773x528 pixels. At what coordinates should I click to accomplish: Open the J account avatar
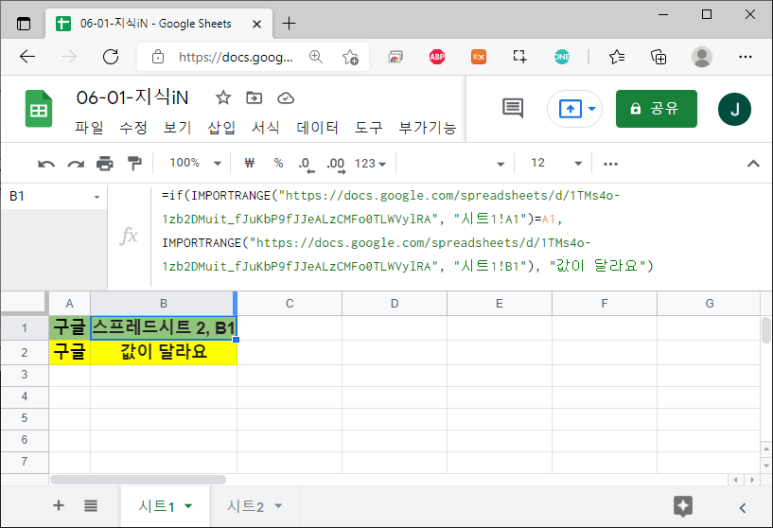pos(734,109)
